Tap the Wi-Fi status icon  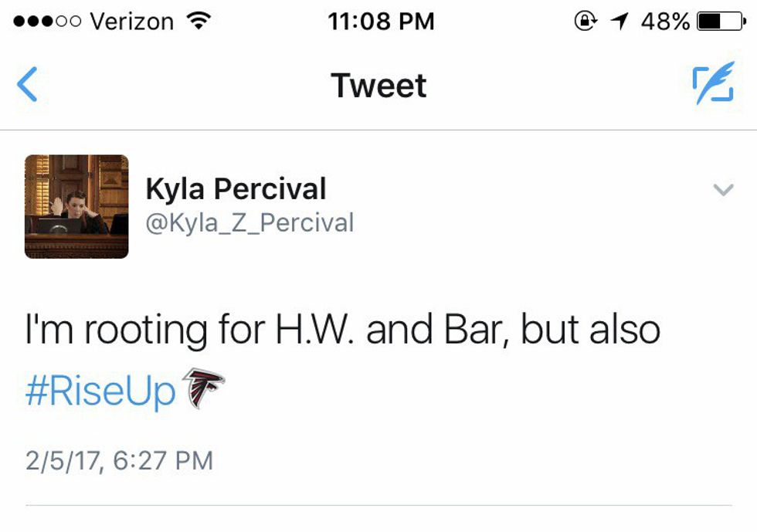[x=199, y=22]
